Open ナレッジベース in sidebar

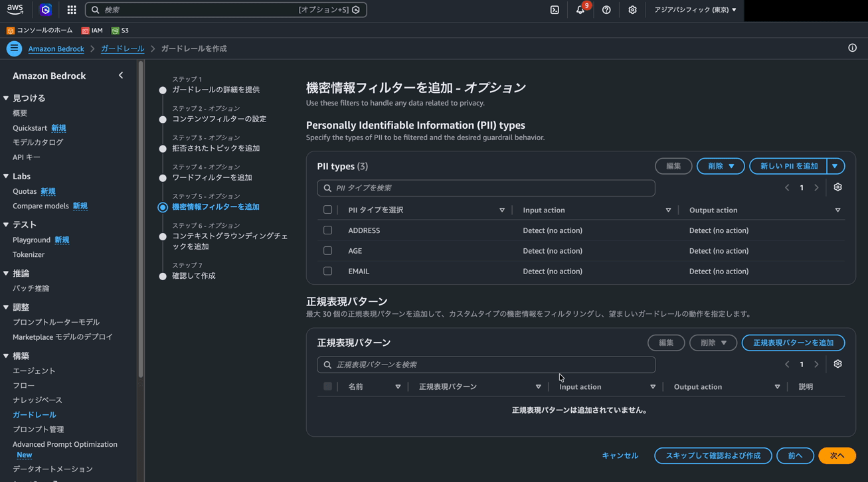pyautogui.click(x=37, y=400)
